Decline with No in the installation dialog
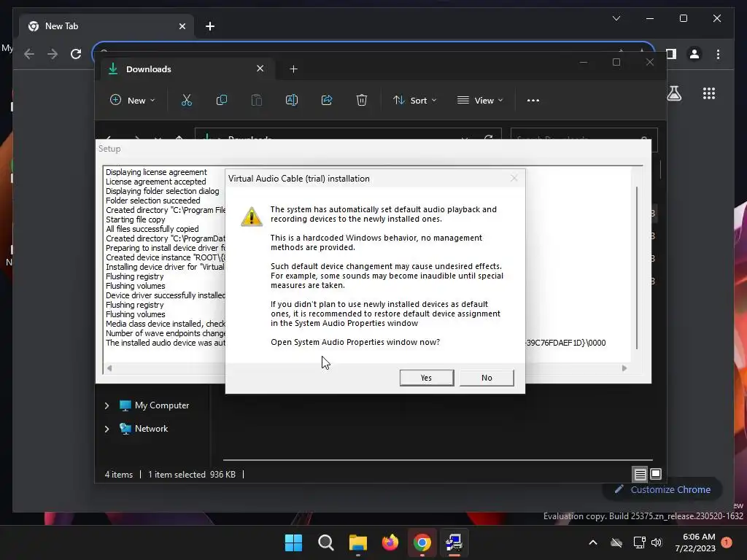Viewport: 747px width, 560px height. [x=487, y=378]
